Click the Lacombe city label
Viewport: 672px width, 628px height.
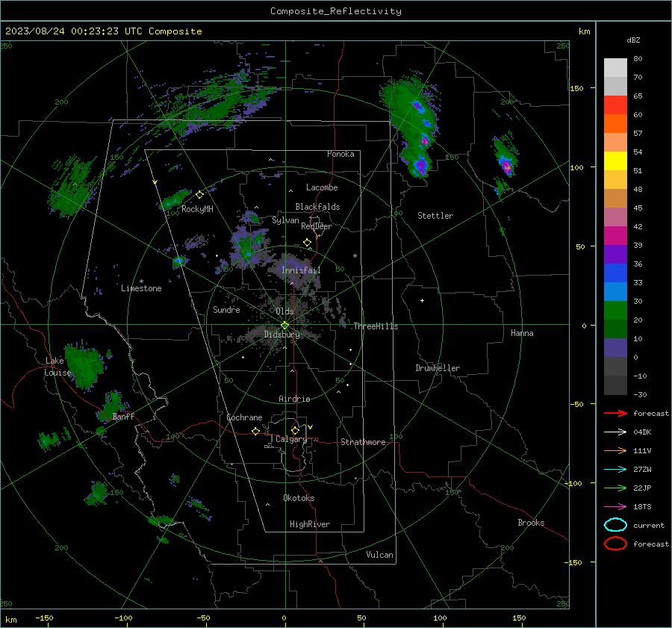[x=322, y=187]
